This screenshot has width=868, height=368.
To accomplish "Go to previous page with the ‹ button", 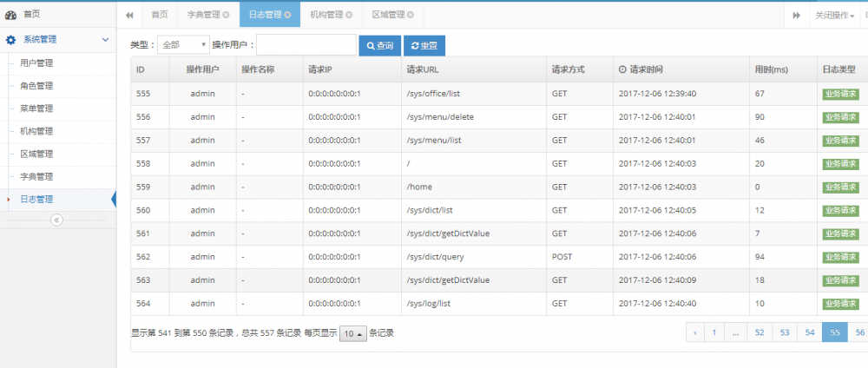I will click(x=694, y=332).
